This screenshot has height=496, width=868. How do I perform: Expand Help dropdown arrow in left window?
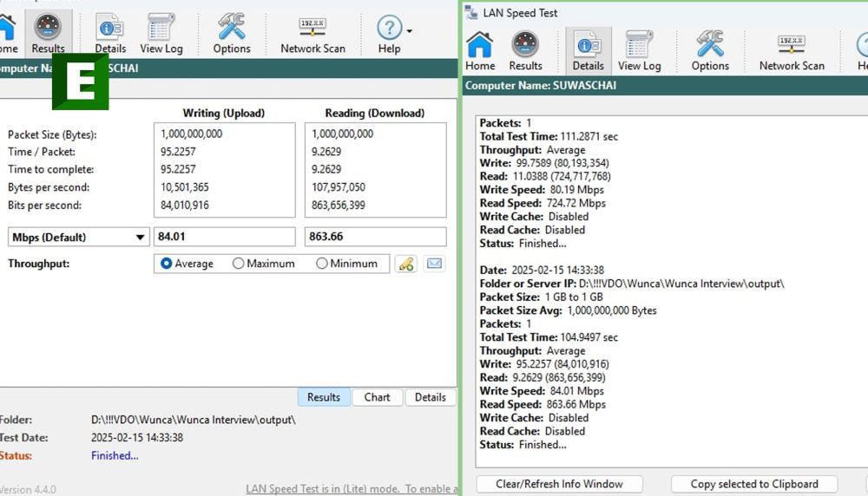[x=409, y=31]
